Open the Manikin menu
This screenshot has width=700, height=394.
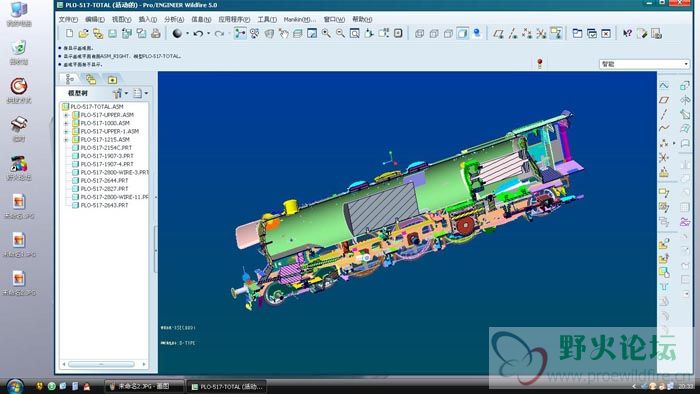point(300,19)
